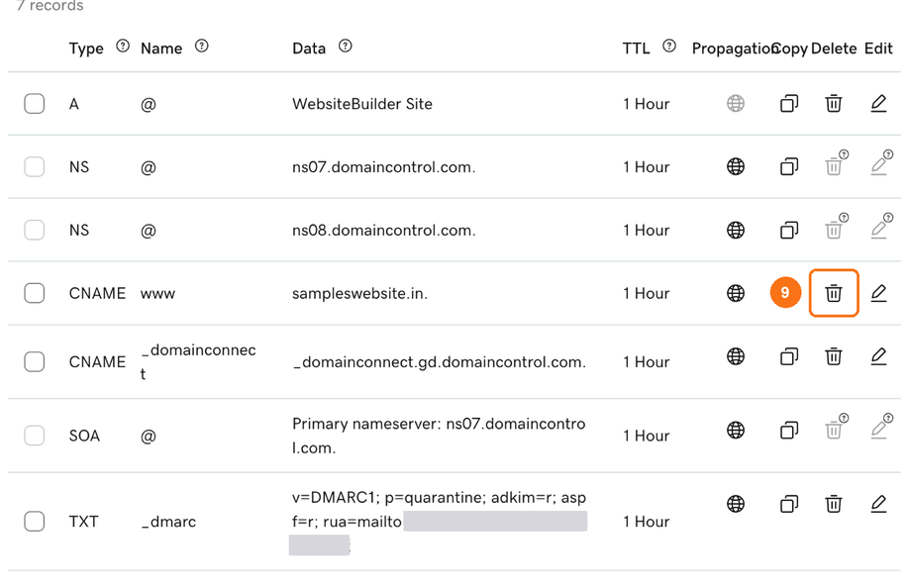Click the '1 Hour' TTL of TXT row

646,522
